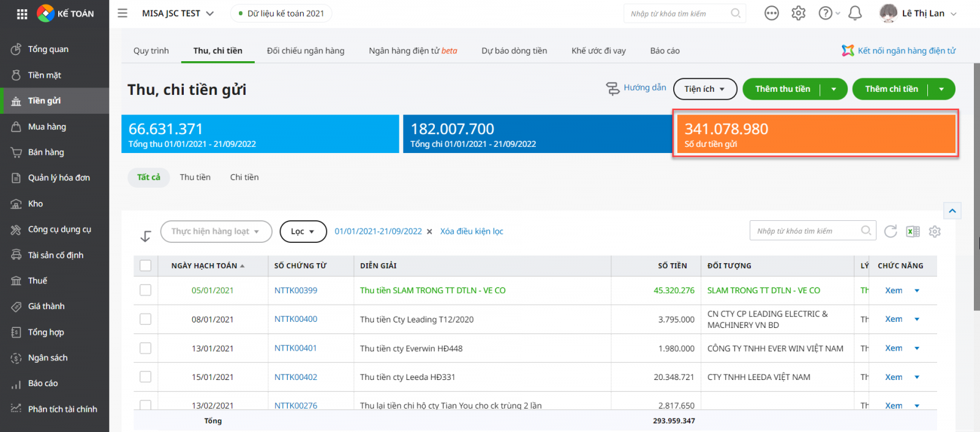Tick the select-all header checkbox
Viewport: 980px width, 432px height.
145,266
